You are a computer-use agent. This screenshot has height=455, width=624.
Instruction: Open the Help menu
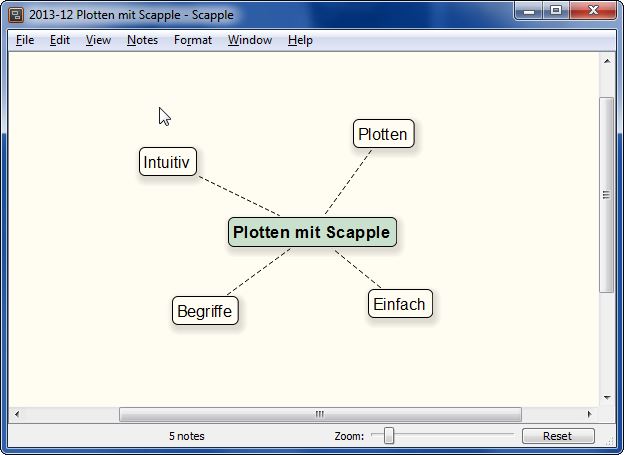click(300, 40)
